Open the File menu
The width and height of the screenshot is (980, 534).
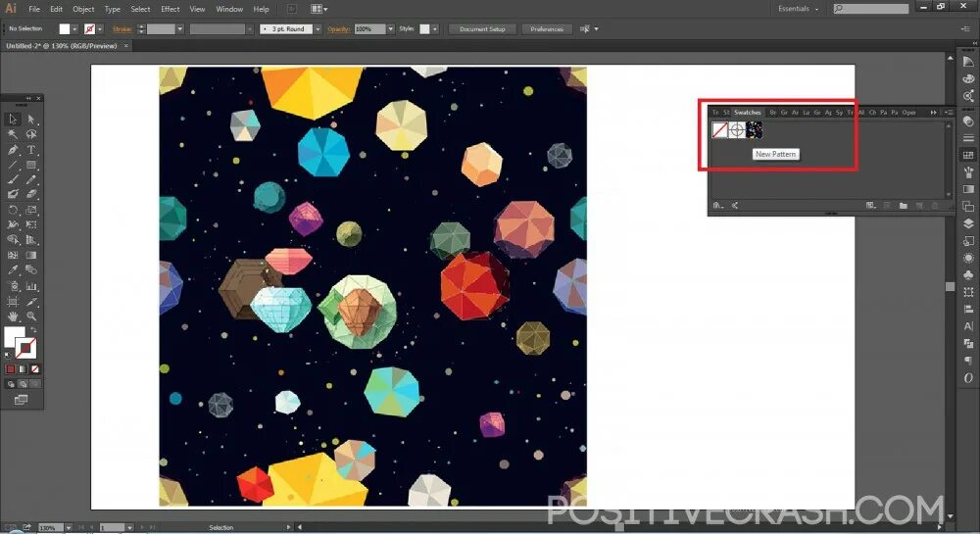(34, 9)
